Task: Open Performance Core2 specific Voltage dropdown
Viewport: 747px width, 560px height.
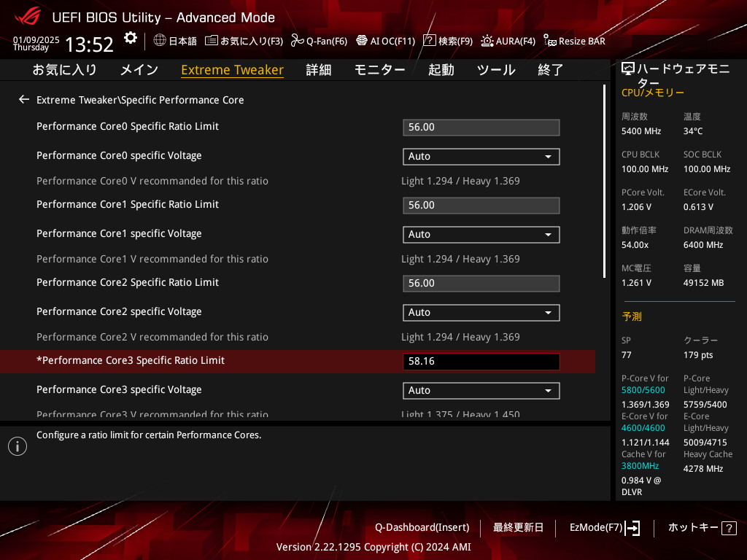Action: [x=481, y=313]
